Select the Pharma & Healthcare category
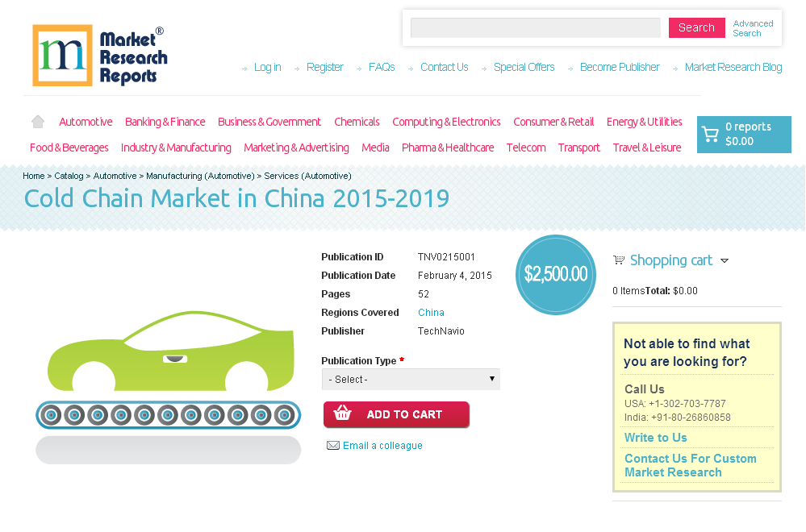The height and width of the screenshot is (532, 806). 447,148
